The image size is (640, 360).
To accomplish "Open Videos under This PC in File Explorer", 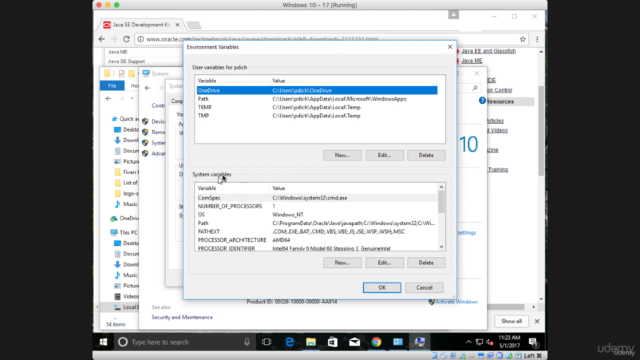I will [127, 296].
